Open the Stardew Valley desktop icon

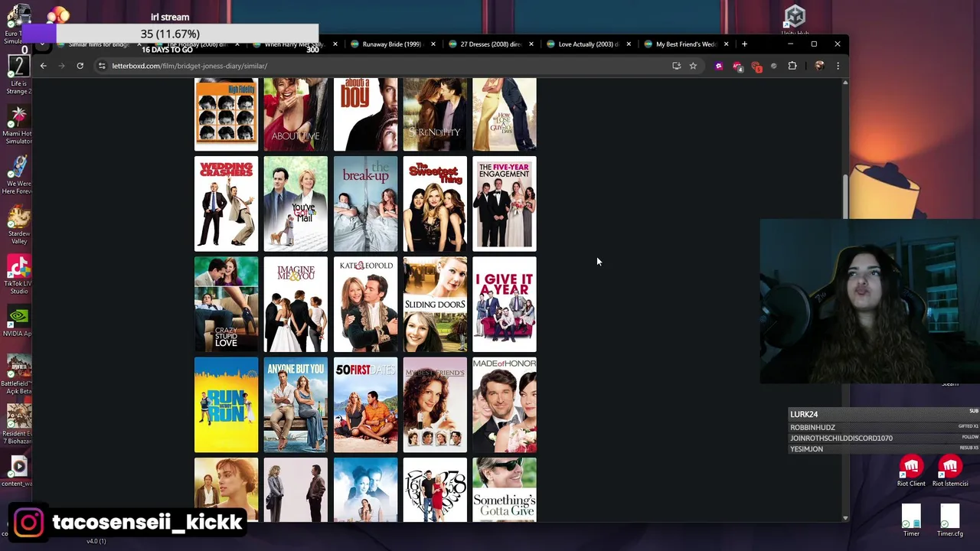(18, 225)
